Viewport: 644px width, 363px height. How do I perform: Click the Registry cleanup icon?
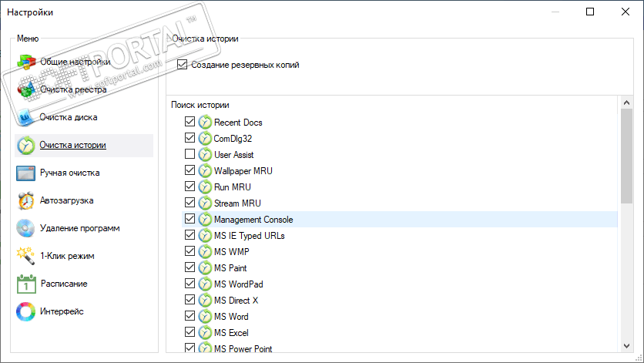tap(27, 89)
